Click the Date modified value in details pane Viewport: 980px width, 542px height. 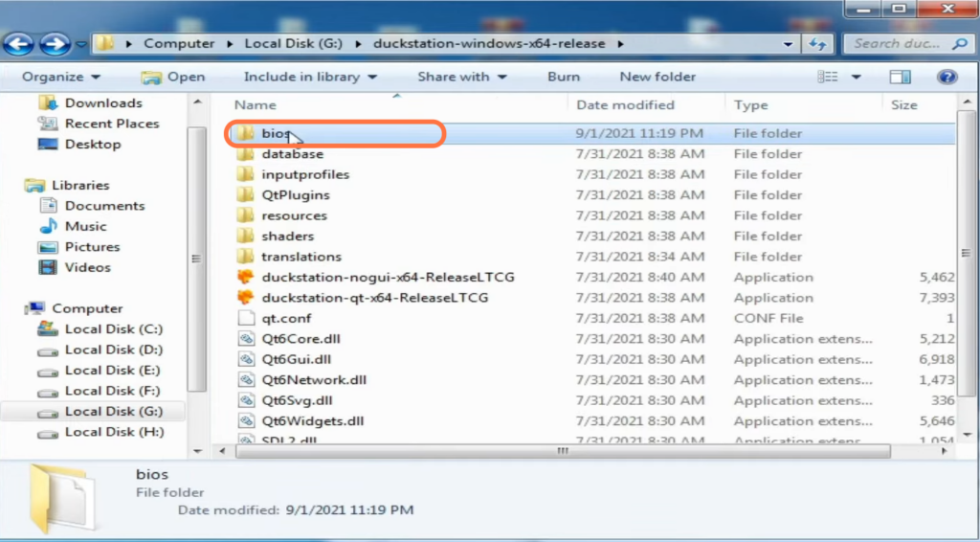[349, 510]
